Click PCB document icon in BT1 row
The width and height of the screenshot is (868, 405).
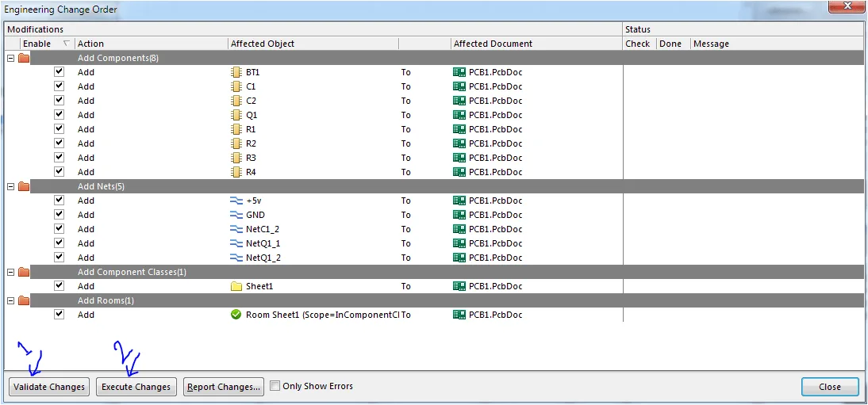click(459, 72)
